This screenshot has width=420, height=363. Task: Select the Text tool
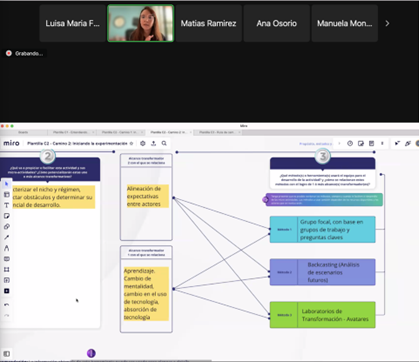pyautogui.click(x=6, y=205)
